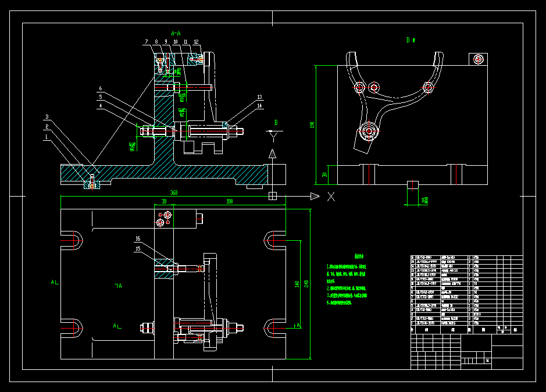Click the Y axis label of UCS
This screenshot has height=392, width=546.
(274, 137)
